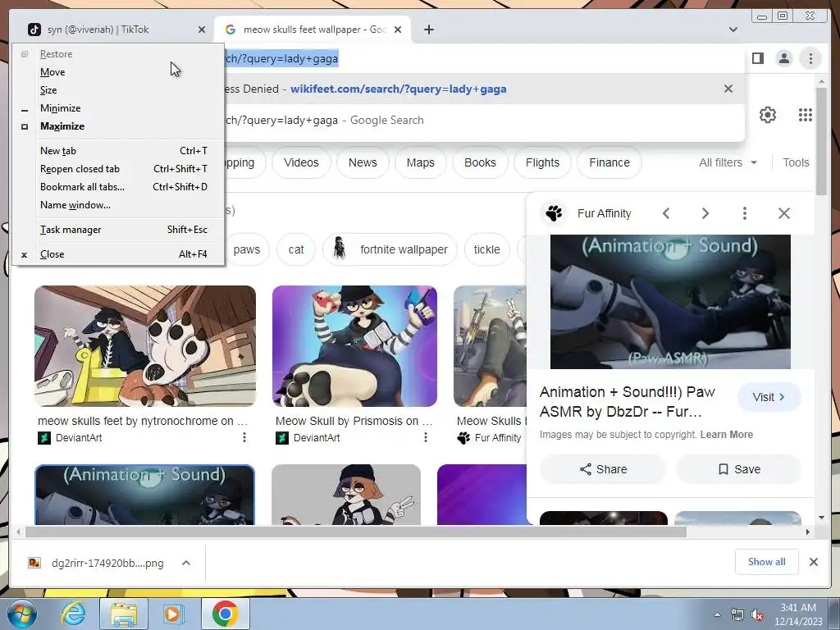Click the address bar URL text
The width and height of the screenshot is (840, 630).
click(281, 58)
